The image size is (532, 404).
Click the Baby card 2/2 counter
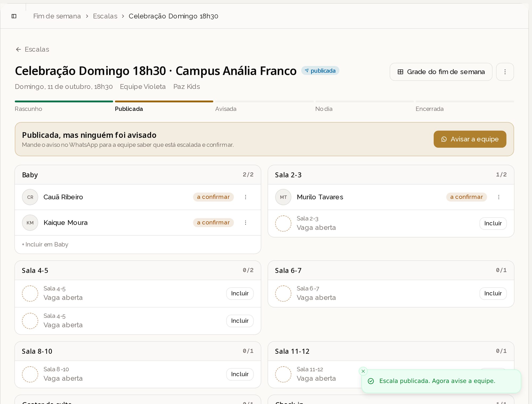[248, 175]
